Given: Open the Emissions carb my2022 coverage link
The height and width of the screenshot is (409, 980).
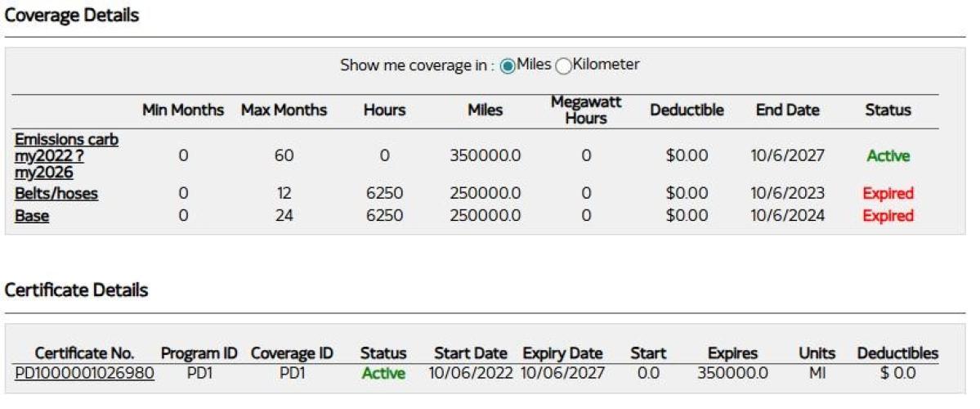Looking at the screenshot, I should click(66, 155).
